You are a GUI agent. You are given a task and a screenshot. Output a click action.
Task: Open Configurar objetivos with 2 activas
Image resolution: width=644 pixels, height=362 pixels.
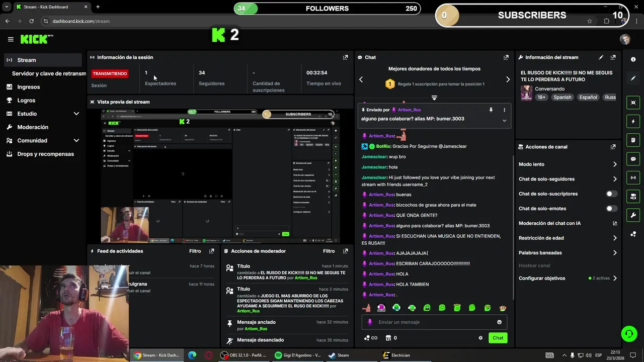[x=568, y=278]
